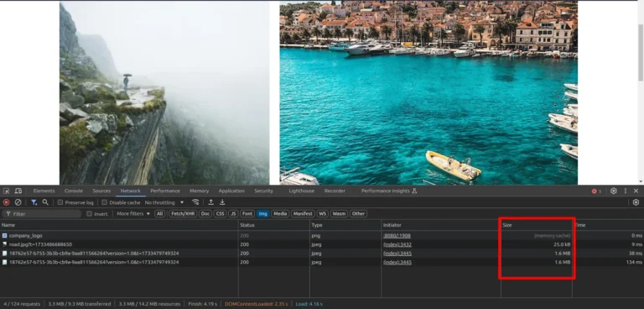Click the red error count badge
The width and height of the screenshot is (644, 309).
[596, 191]
